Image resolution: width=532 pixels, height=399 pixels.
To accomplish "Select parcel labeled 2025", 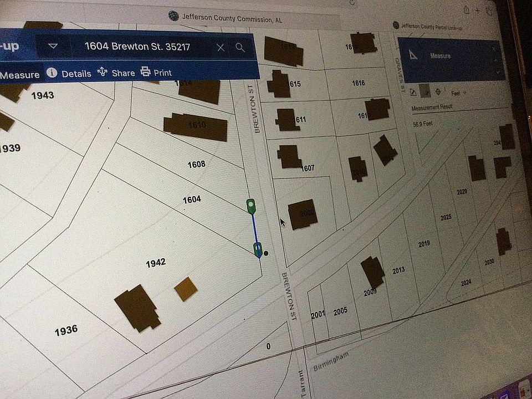I will [446, 217].
